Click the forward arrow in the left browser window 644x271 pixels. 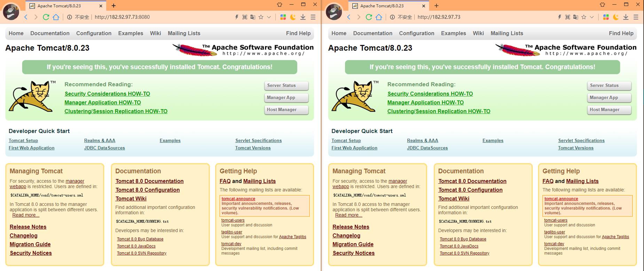(36, 17)
